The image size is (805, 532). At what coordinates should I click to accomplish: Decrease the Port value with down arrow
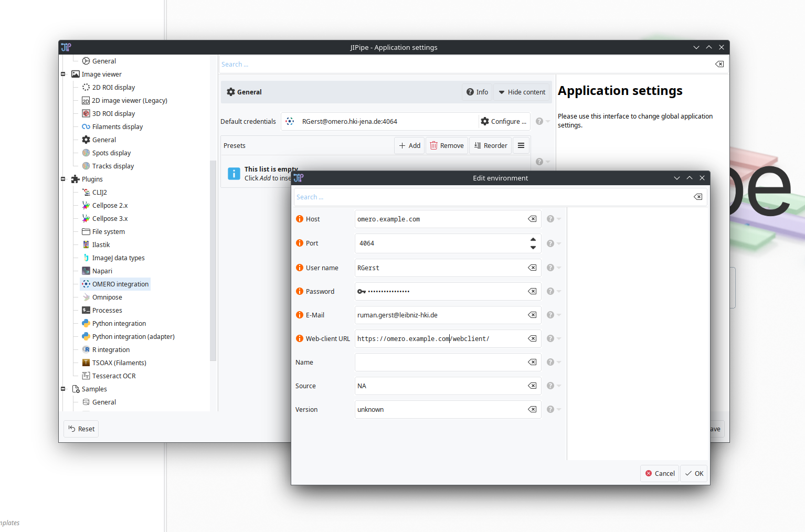click(x=533, y=248)
